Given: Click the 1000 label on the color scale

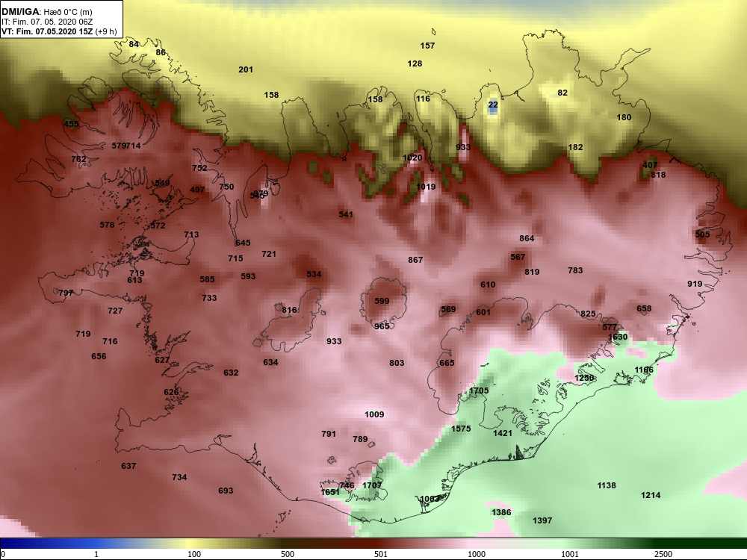Looking at the screenshot, I should [477, 554].
